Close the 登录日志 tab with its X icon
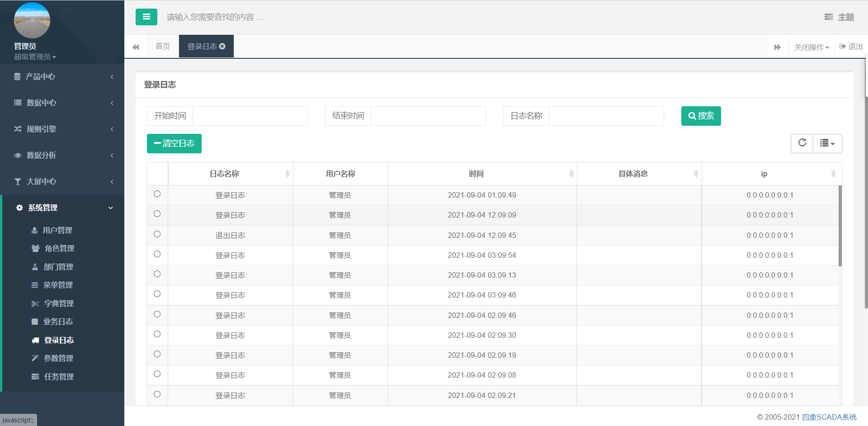The height and width of the screenshot is (426, 868). point(222,47)
